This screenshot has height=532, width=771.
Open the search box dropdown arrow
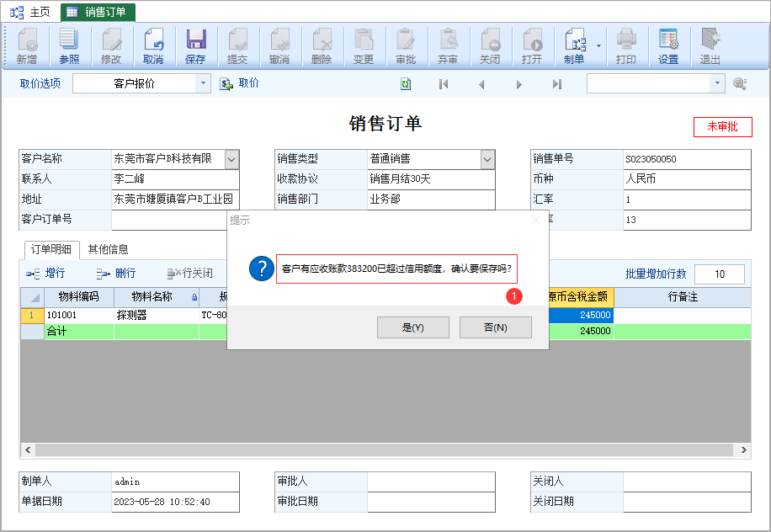(717, 83)
